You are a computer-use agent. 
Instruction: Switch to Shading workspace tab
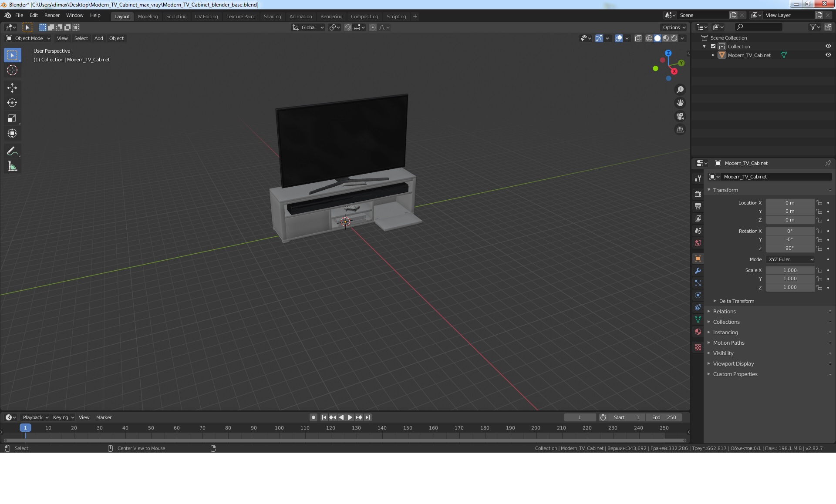coord(272,17)
